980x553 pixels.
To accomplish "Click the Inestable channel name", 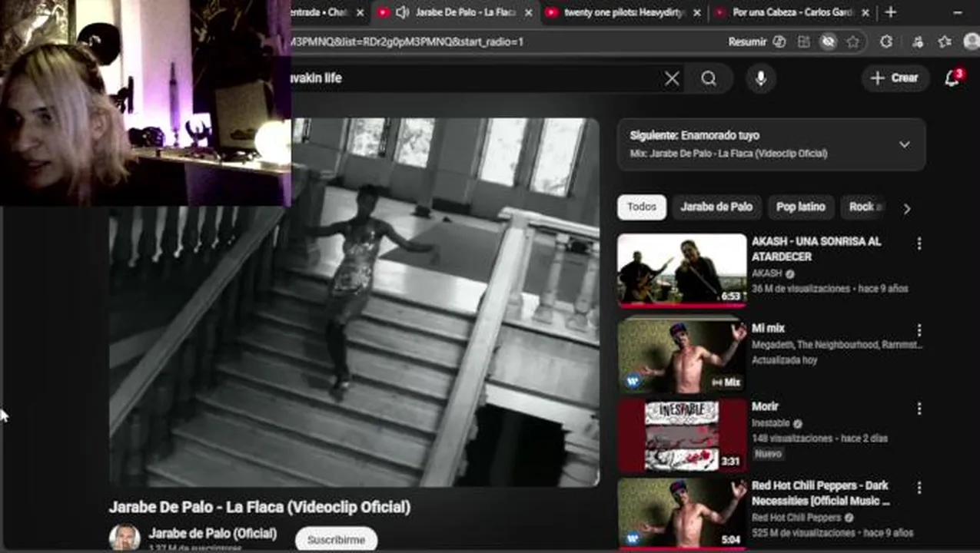I will click(x=771, y=423).
